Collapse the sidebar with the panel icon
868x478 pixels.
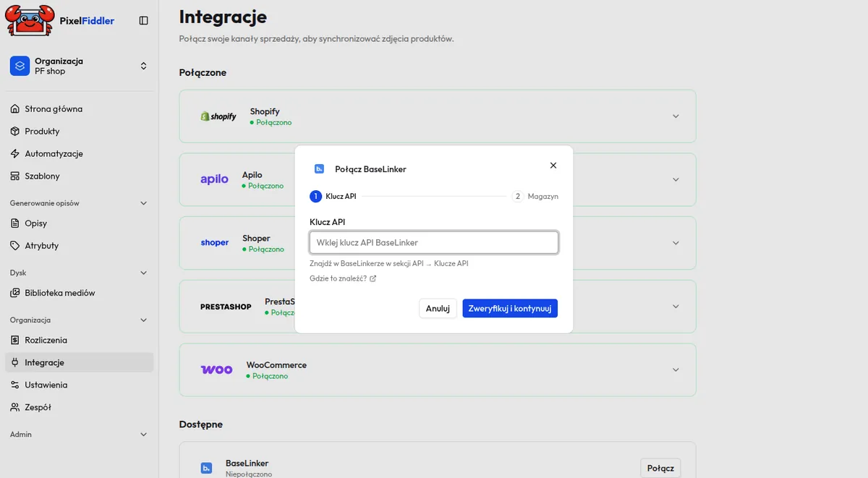(x=143, y=21)
